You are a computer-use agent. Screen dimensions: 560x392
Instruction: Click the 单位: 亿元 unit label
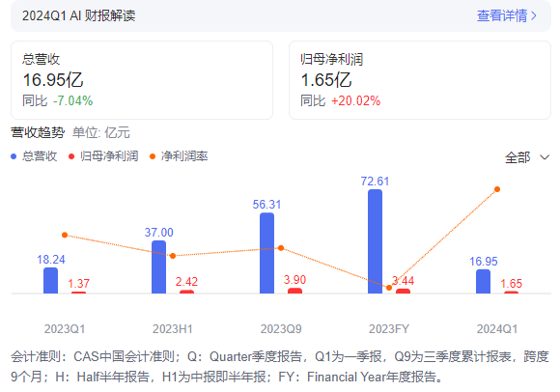click(101, 133)
